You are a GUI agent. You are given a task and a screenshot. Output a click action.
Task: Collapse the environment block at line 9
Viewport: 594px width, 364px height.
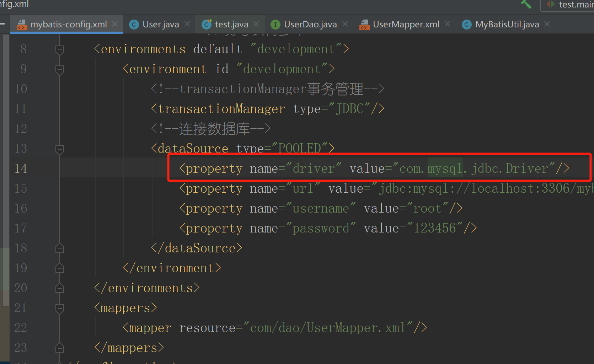click(x=59, y=69)
